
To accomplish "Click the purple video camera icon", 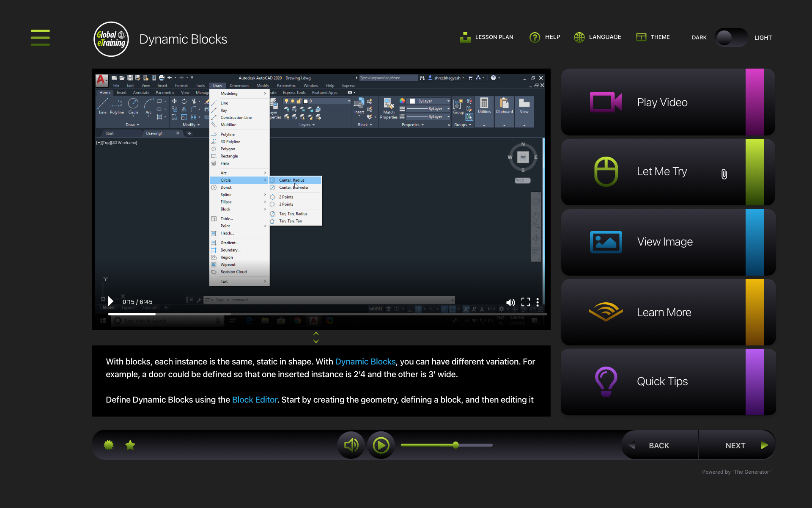I will (606, 102).
